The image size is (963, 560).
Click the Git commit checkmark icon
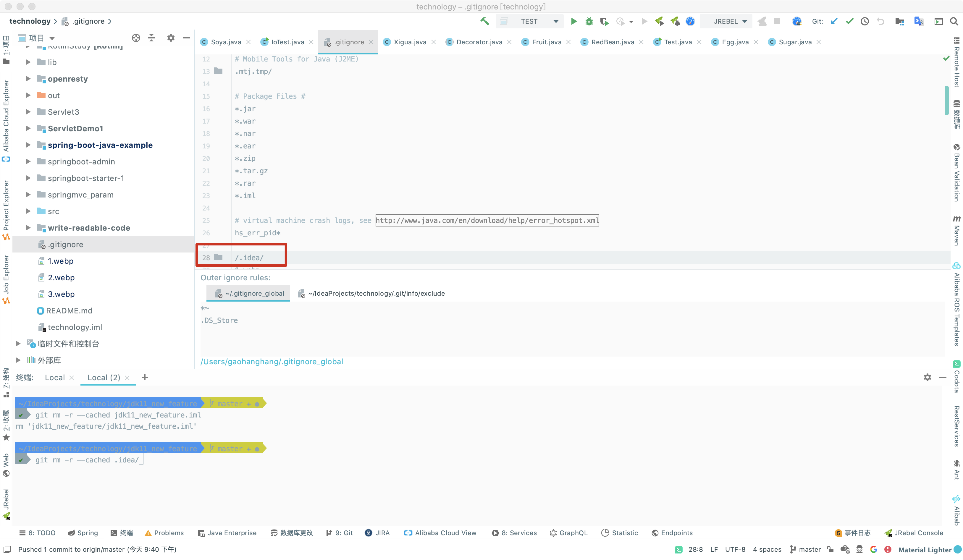[849, 21]
